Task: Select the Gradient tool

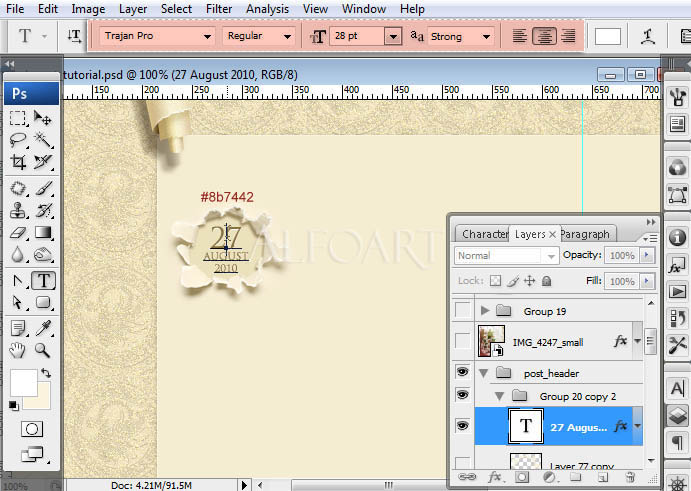Action: tap(43, 233)
